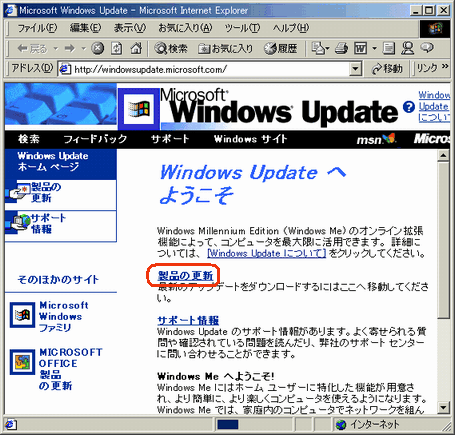Click the Stop loading icon

(x=98, y=49)
